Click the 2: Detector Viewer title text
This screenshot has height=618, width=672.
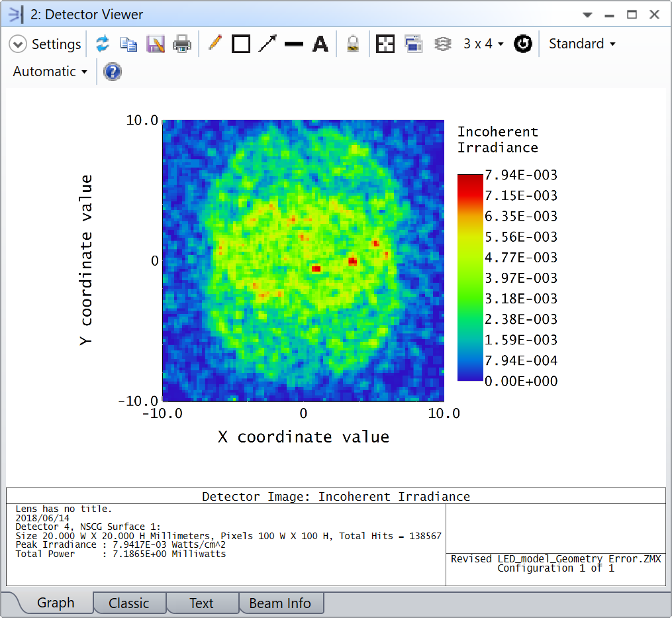click(x=87, y=15)
